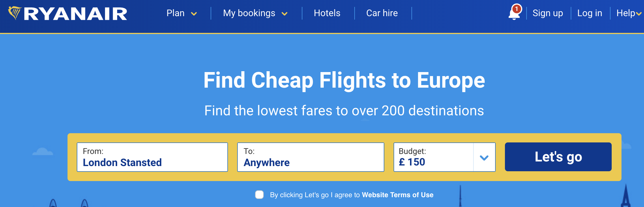644x207 pixels.
Task: Go to Hotels
Action: [327, 13]
